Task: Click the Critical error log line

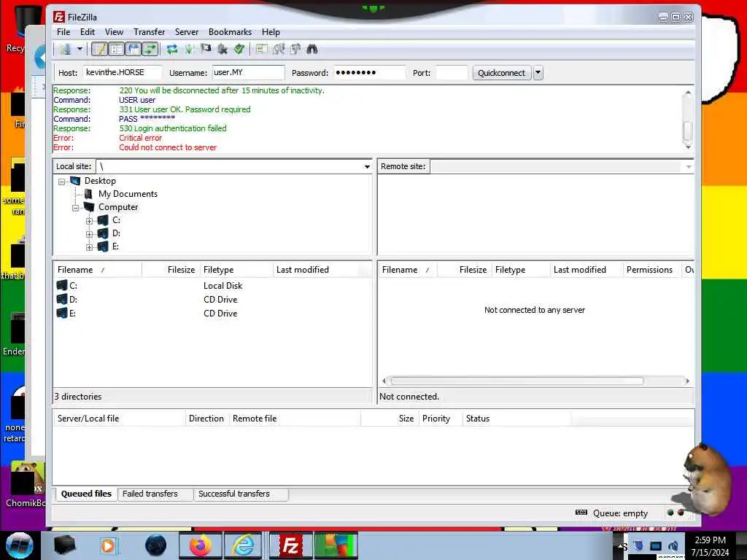Action: coord(140,138)
